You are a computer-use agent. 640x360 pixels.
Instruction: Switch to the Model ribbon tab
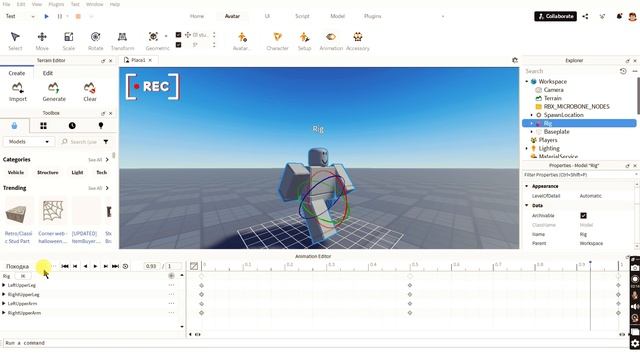338,16
